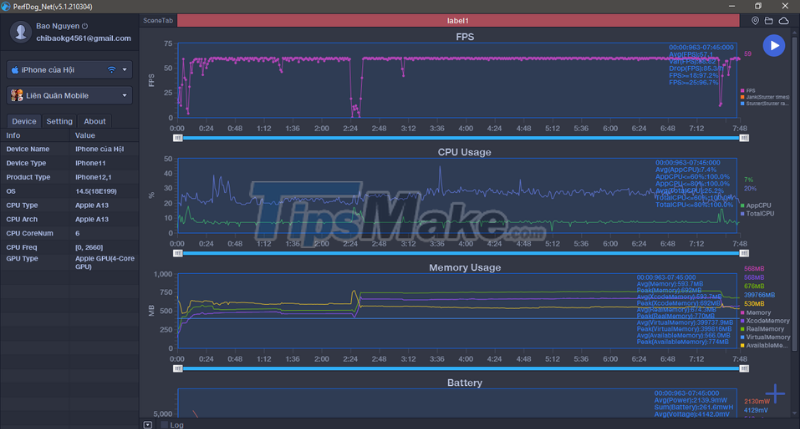Image resolution: width=800 pixels, height=429 pixels.
Task: Open the folder icon for saved records
Action: 770,20
